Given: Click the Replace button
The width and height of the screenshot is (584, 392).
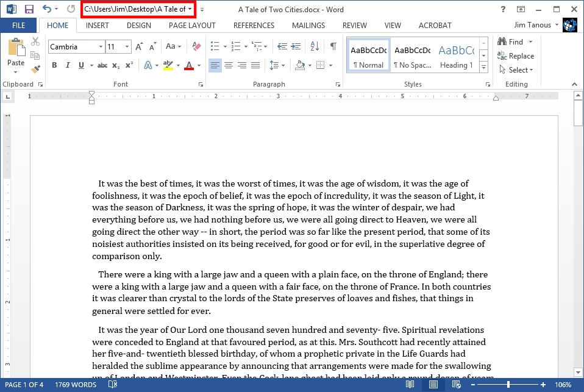Looking at the screenshot, I should click(x=516, y=56).
